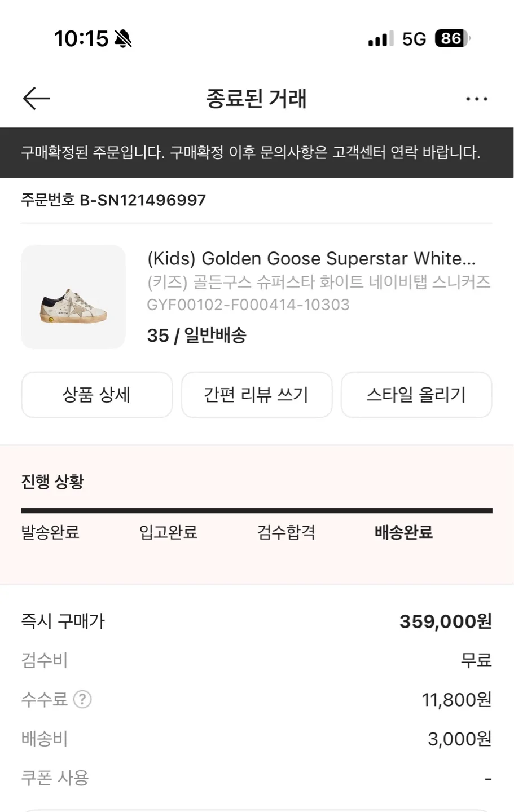Tap 스타일 올리기 to upload style
This screenshot has height=812, width=514.
pos(416,395)
